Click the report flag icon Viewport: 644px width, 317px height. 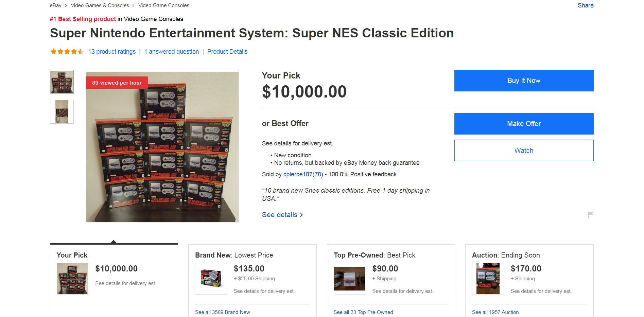point(590,215)
